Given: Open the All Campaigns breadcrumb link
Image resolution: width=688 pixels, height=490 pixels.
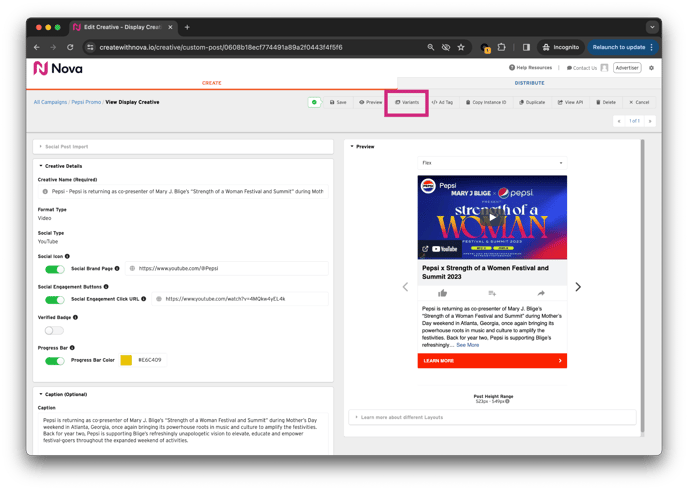Looking at the screenshot, I should click(x=50, y=102).
